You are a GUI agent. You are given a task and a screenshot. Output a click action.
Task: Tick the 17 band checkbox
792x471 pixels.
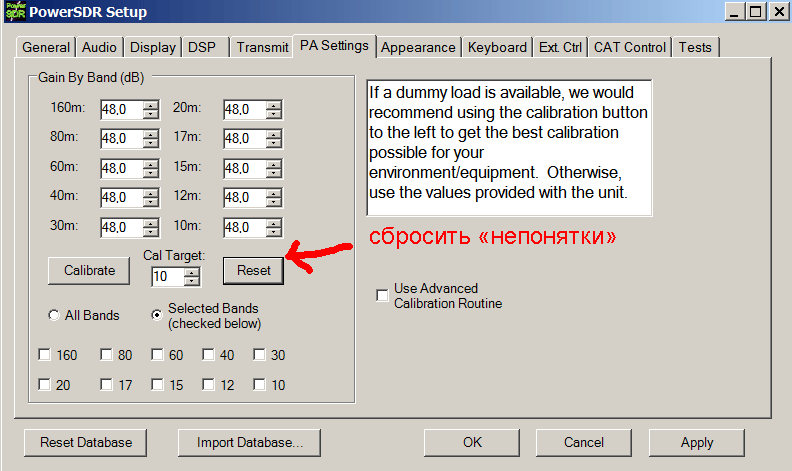click(x=107, y=384)
